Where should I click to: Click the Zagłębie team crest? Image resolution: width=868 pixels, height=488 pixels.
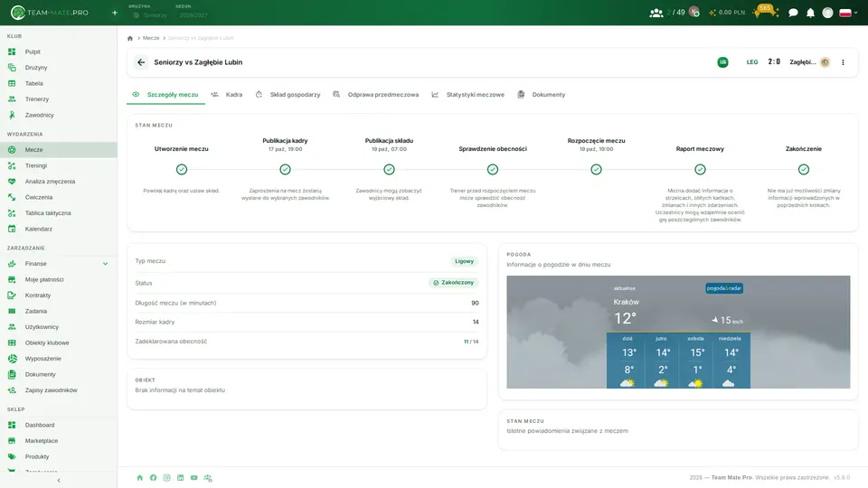(825, 62)
